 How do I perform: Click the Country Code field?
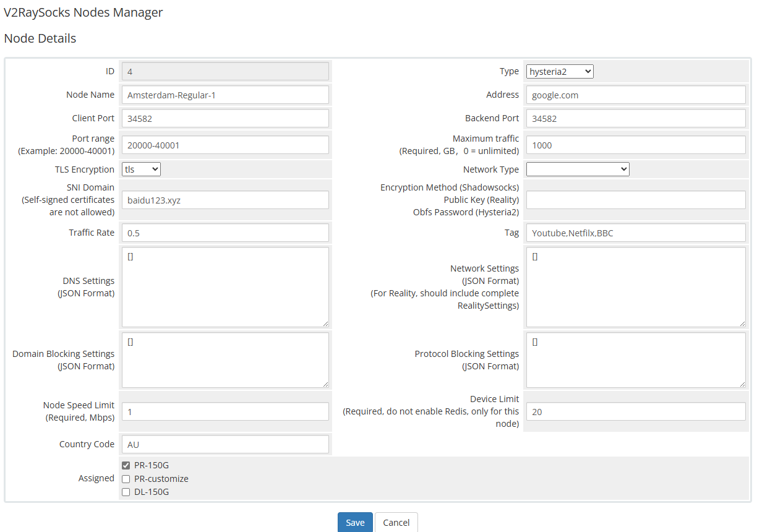pyautogui.click(x=225, y=445)
